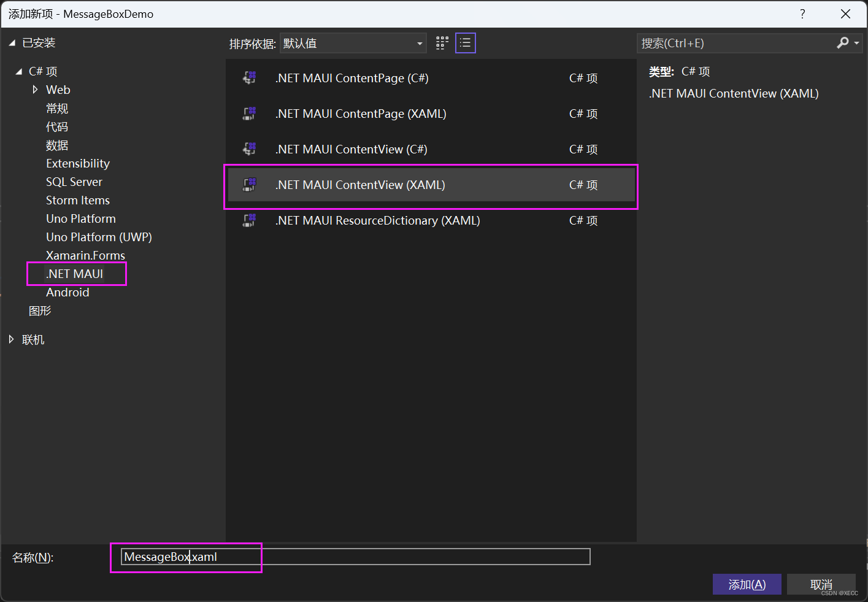The width and height of the screenshot is (868, 602).
Task: Click the search box 搜索(Ctrl+E)
Action: coord(736,43)
